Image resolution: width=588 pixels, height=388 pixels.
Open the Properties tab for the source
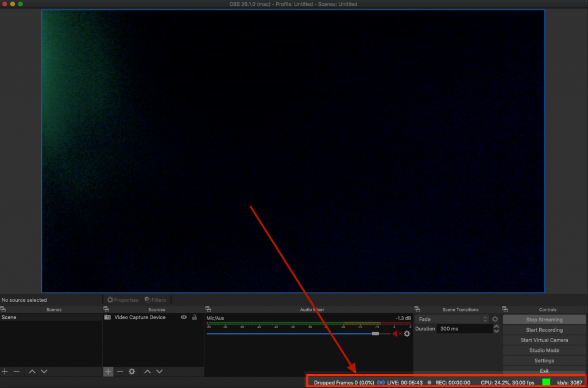(x=123, y=300)
